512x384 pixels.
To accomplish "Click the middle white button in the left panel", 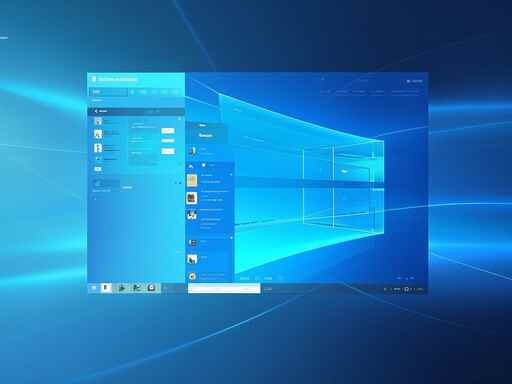I will point(168,141).
